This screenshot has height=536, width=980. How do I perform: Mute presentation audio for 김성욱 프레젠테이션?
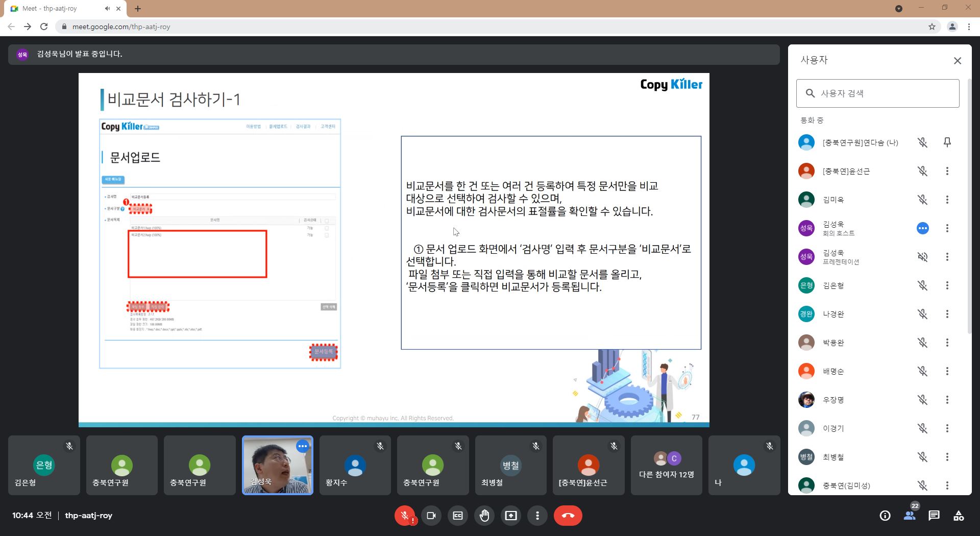coord(923,257)
